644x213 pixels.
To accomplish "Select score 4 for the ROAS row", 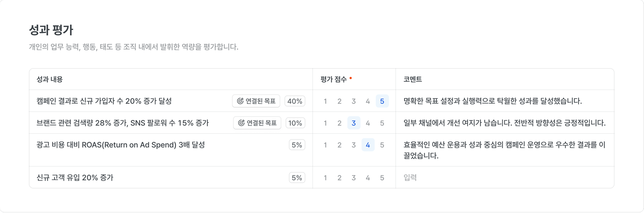I will (x=368, y=145).
